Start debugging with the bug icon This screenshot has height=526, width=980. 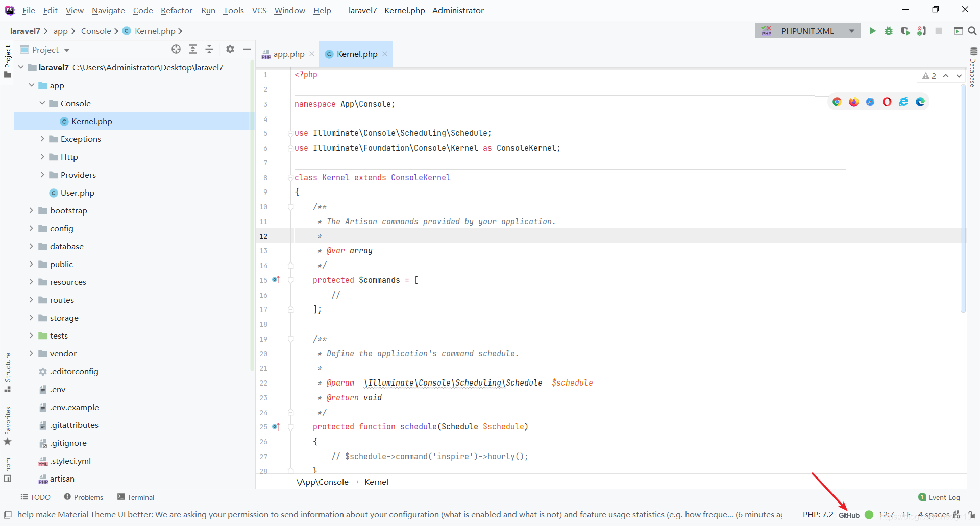[x=889, y=31]
